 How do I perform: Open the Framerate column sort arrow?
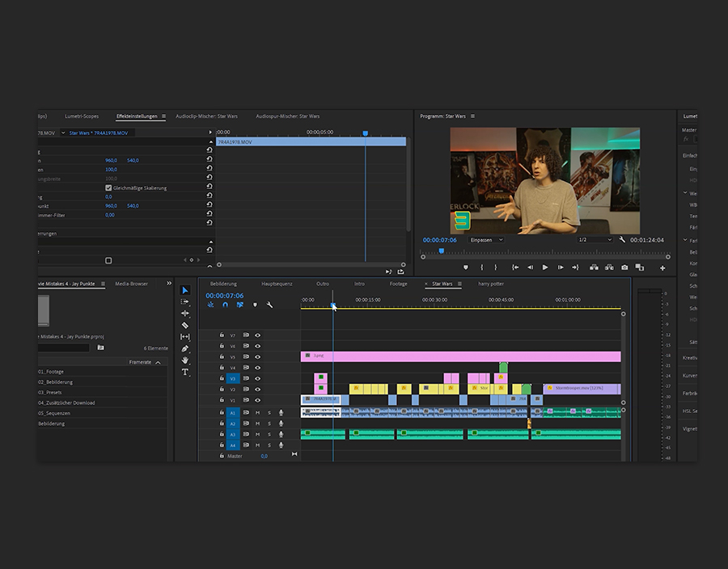pos(158,363)
